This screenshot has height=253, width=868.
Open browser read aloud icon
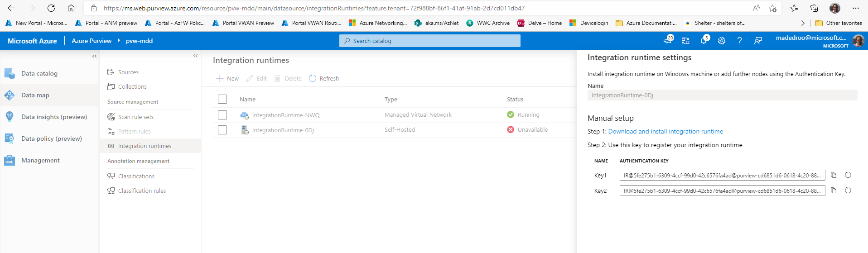756,8
